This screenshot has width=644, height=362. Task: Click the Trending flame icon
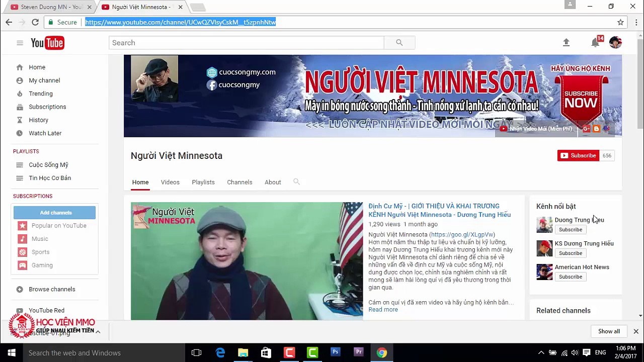click(x=20, y=94)
